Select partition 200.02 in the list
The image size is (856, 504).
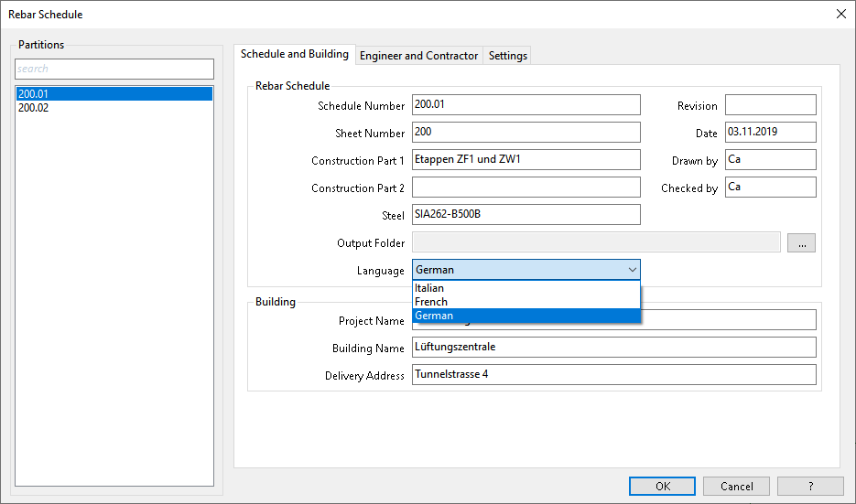(x=114, y=108)
